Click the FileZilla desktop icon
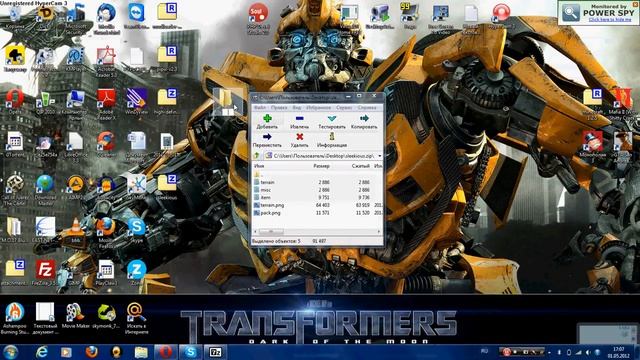This screenshot has width=640, height=360. tap(45, 273)
